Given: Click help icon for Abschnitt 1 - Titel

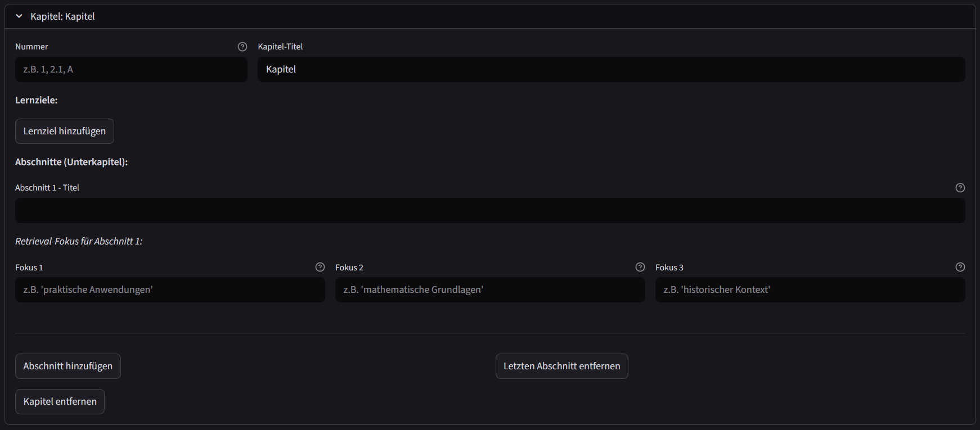Looking at the screenshot, I should coord(960,188).
